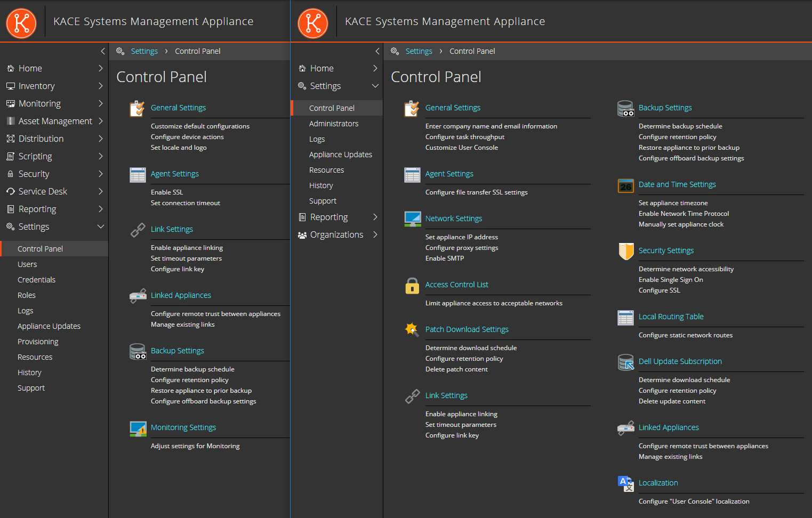
Task: Expand the Inventory menu chevron
Action: click(x=101, y=86)
